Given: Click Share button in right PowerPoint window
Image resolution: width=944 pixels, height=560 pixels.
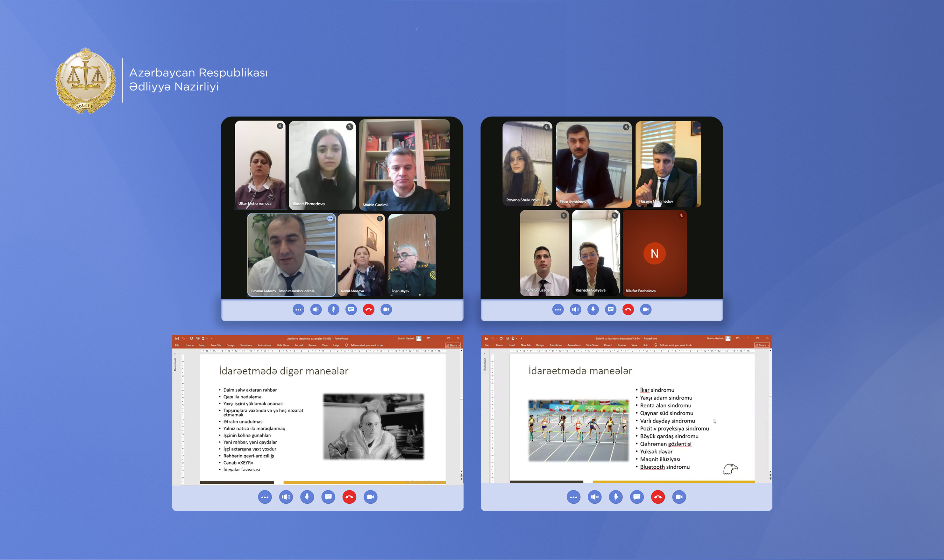Looking at the screenshot, I should (761, 345).
